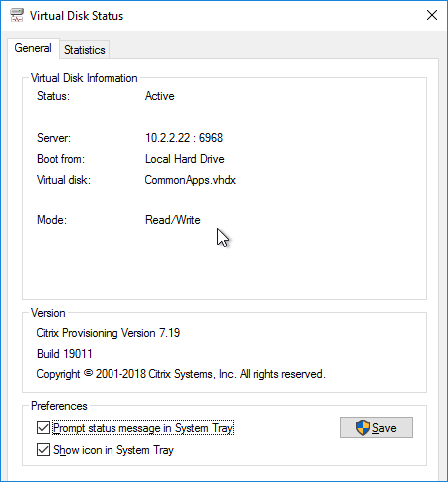Screen dimensions: 448x482
Task: Switch to the Statistics tab
Action: coord(85,50)
